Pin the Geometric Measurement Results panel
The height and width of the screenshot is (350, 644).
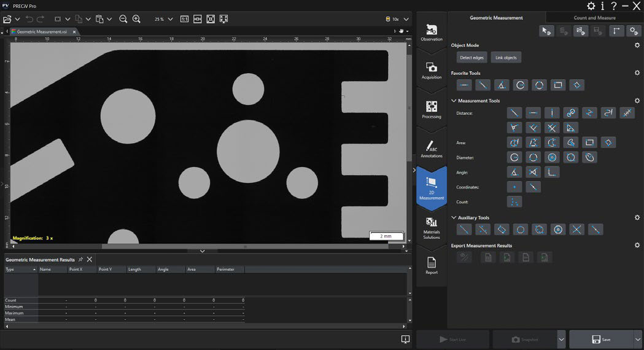(80, 260)
